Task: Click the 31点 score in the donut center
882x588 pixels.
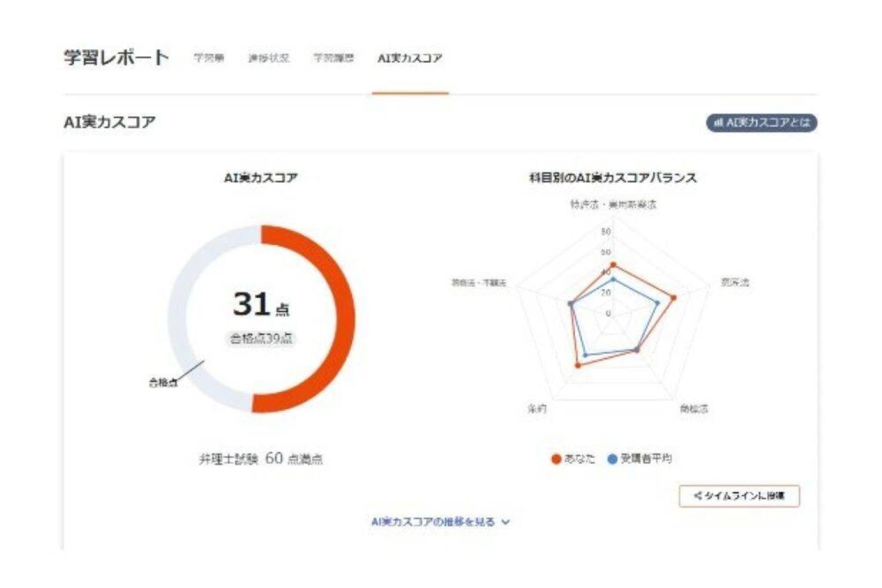Action: 261,305
